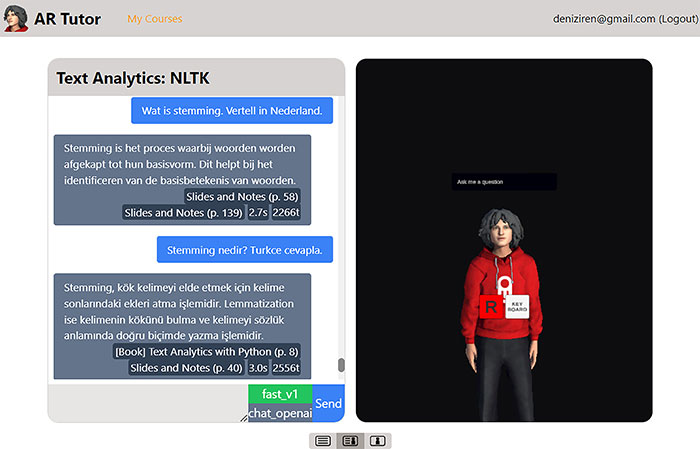Toggle the fast_v1 model option
This screenshot has height=449, width=700.
pos(280,394)
